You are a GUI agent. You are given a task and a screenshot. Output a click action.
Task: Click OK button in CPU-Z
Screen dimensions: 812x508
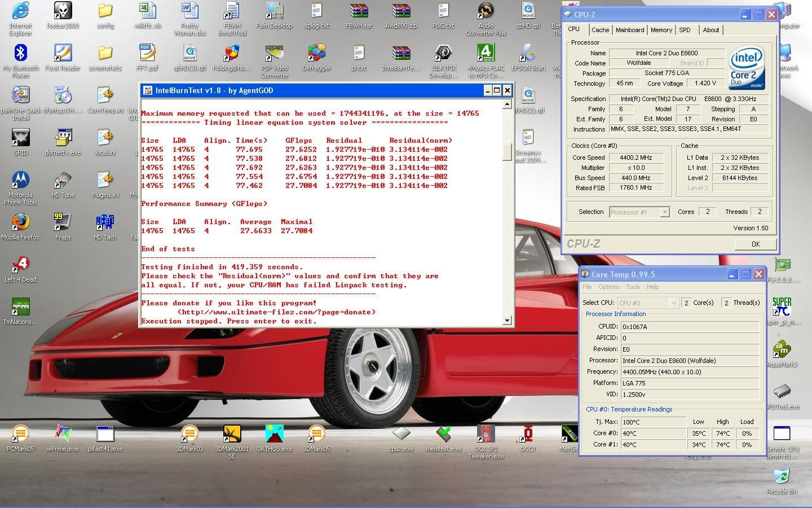tap(755, 244)
